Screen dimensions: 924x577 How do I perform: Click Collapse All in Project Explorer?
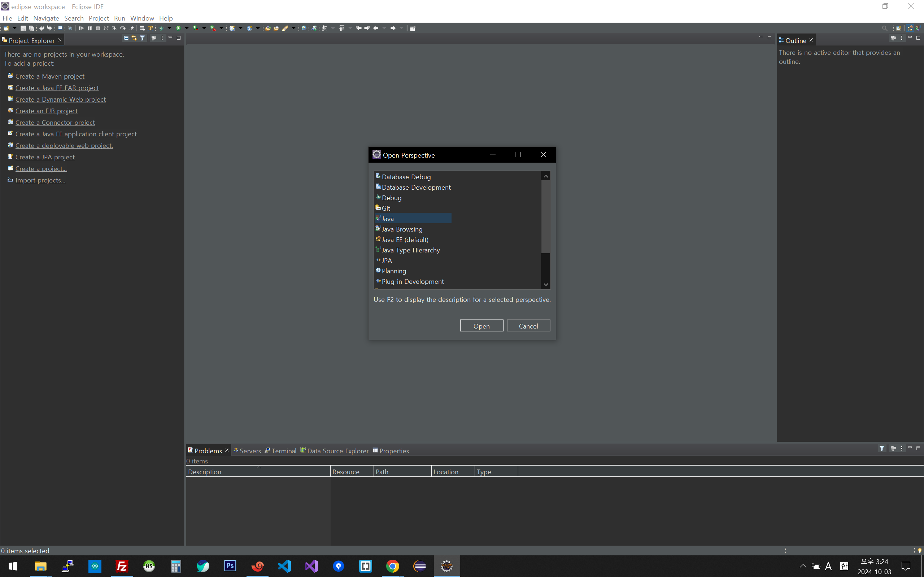pos(126,38)
